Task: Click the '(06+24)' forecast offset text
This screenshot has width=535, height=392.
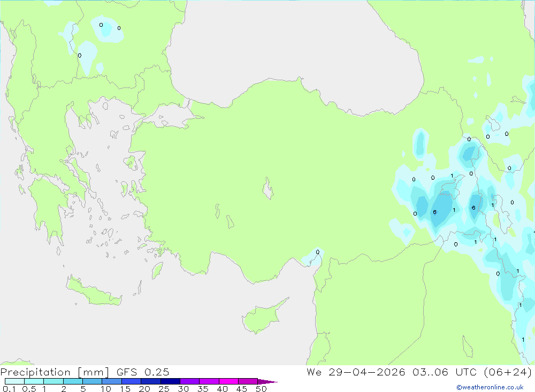Action: pyautogui.click(x=508, y=372)
